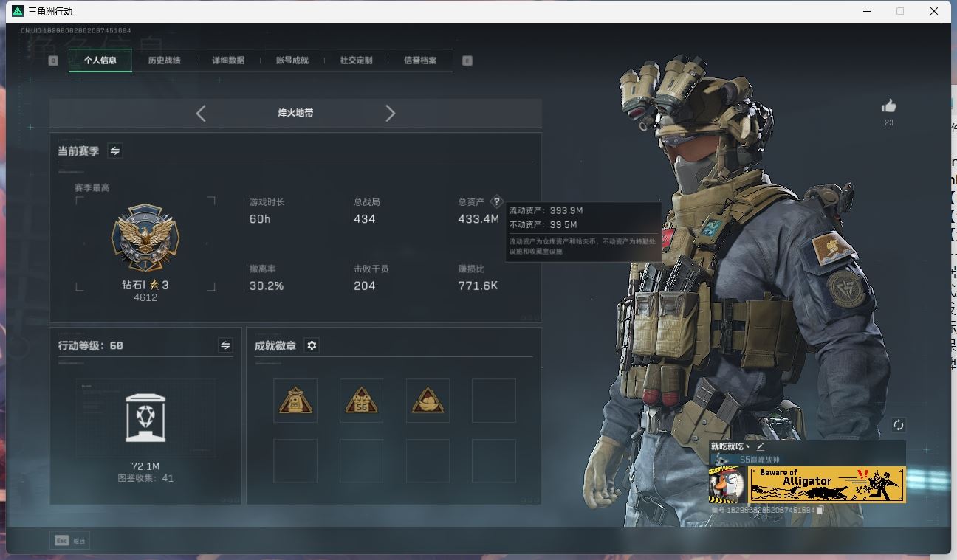Select the S6 achievement badge
Viewport: 957px width, 560px height.
361,401
